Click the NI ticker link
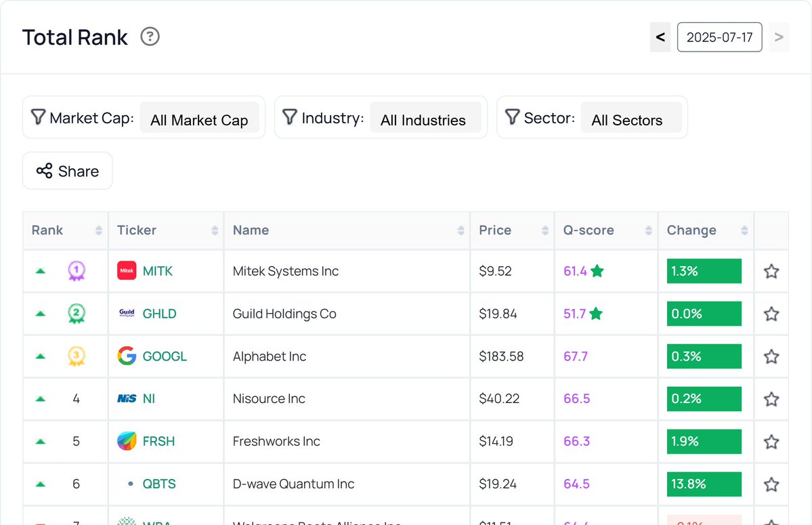 (x=148, y=399)
